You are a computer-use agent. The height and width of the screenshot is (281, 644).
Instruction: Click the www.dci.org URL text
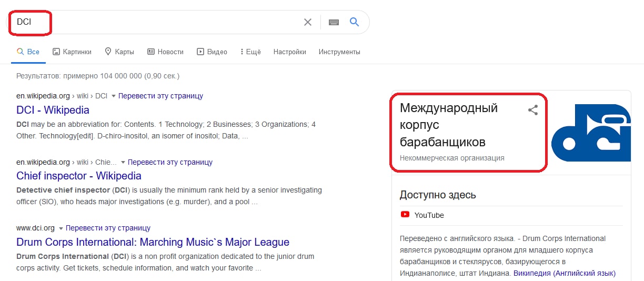click(35, 228)
